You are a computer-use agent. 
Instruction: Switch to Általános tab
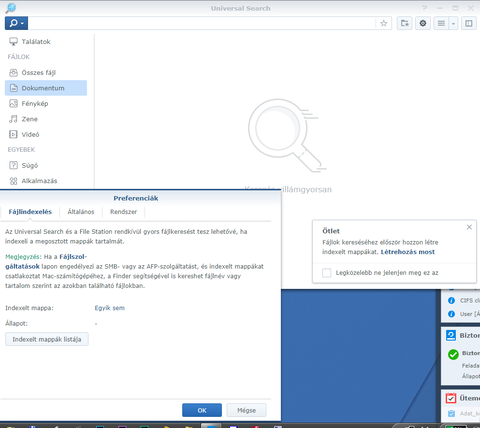81,212
